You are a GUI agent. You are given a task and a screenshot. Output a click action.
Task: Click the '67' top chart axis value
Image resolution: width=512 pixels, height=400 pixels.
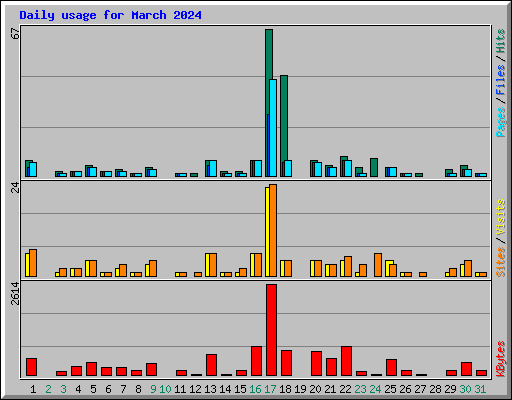click(x=15, y=34)
